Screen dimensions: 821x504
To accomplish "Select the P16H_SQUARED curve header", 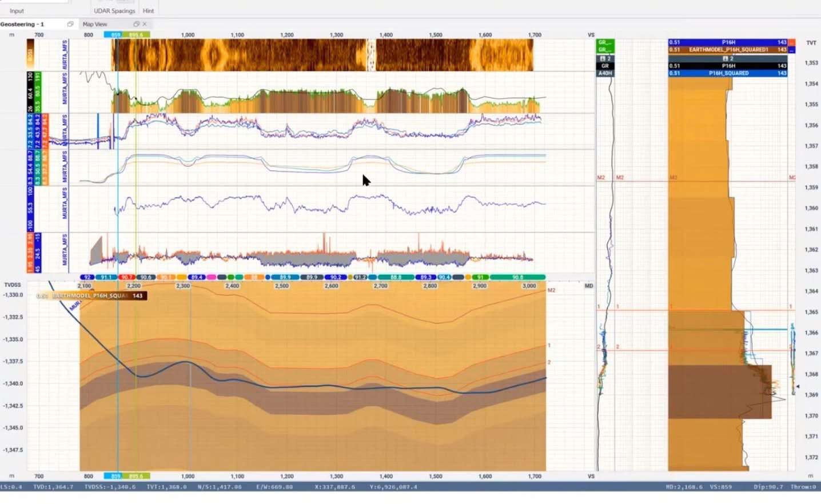I will 728,73.
